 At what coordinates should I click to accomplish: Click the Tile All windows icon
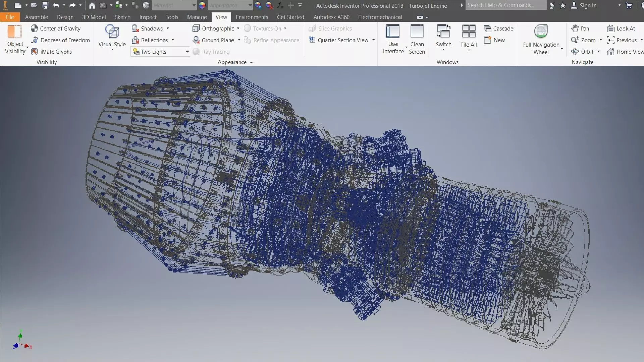pyautogui.click(x=469, y=32)
